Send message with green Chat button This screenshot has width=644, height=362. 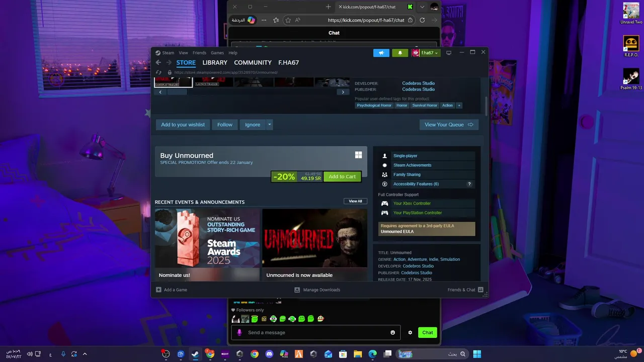427,332
